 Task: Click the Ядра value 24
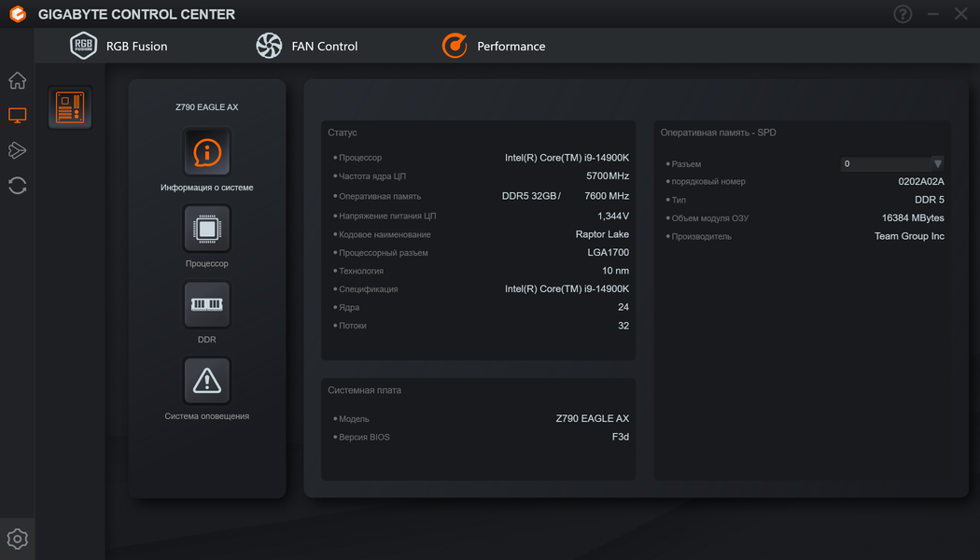pyautogui.click(x=623, y=307)
